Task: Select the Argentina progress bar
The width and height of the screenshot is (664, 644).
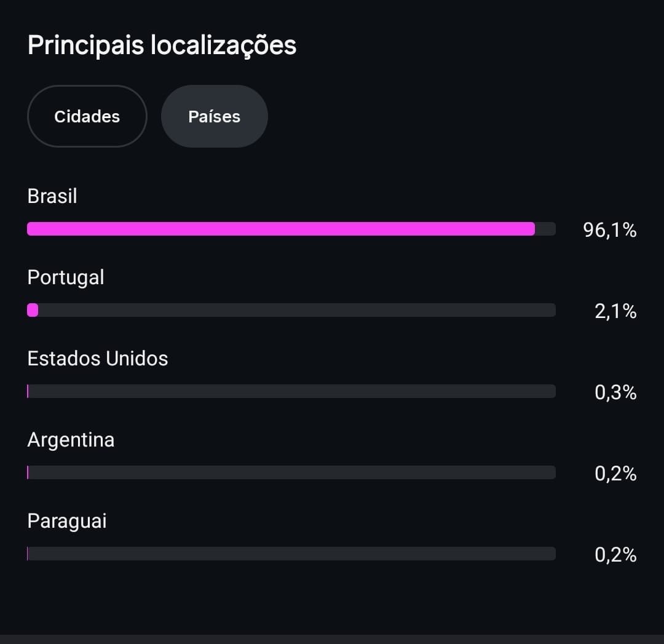Action: [x=291, y=472]
